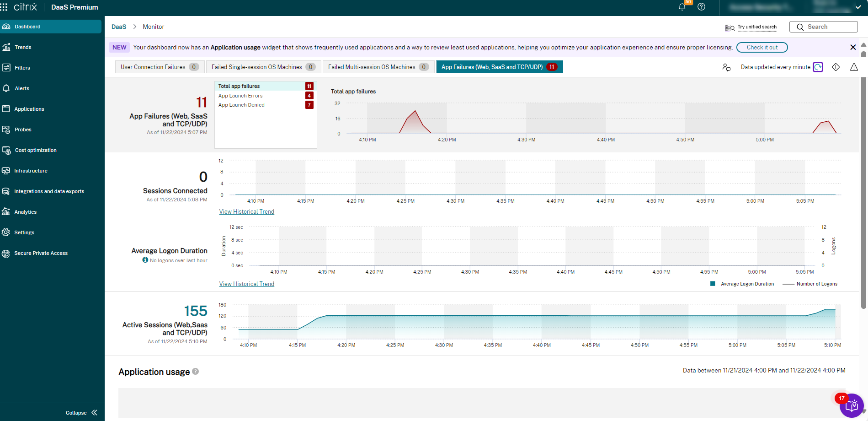This screenshot has height=421, width=868.
Task: Open Trends in the sidebar
Action: (x=23, y=47)
